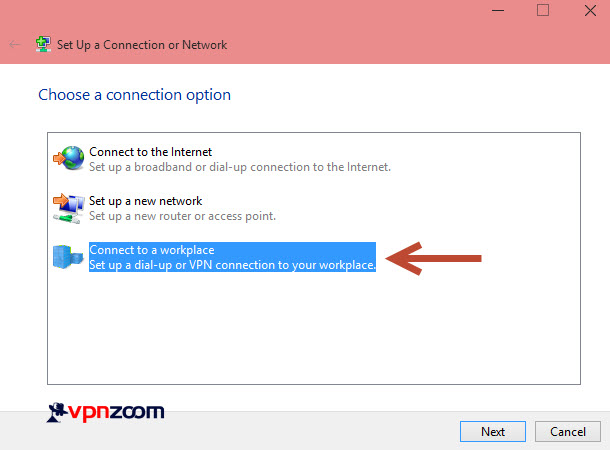Maximize the wizard window
Image resolution: width=610 pixels, height=450 pixels.
543,10
